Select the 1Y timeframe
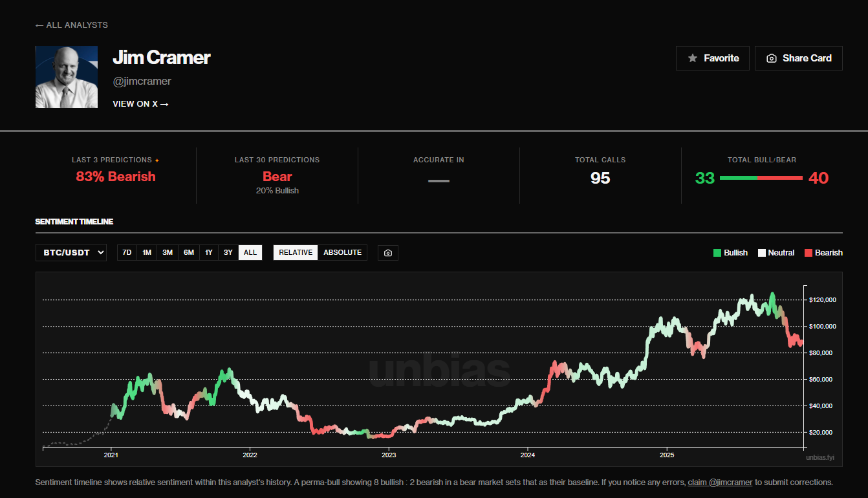This screenshot has width=868, height=498. tap(208, 252)
